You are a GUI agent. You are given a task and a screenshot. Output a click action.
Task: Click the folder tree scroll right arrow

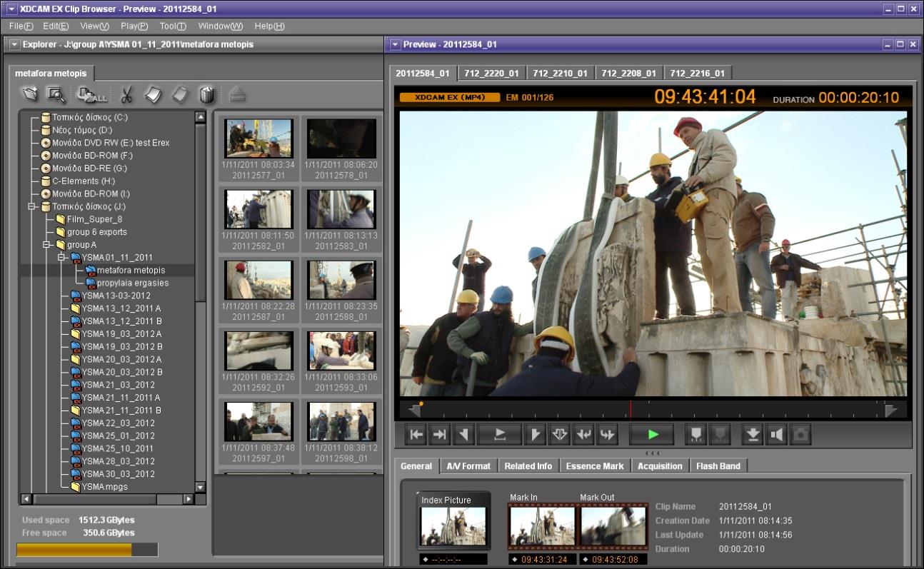click(189, 499)
